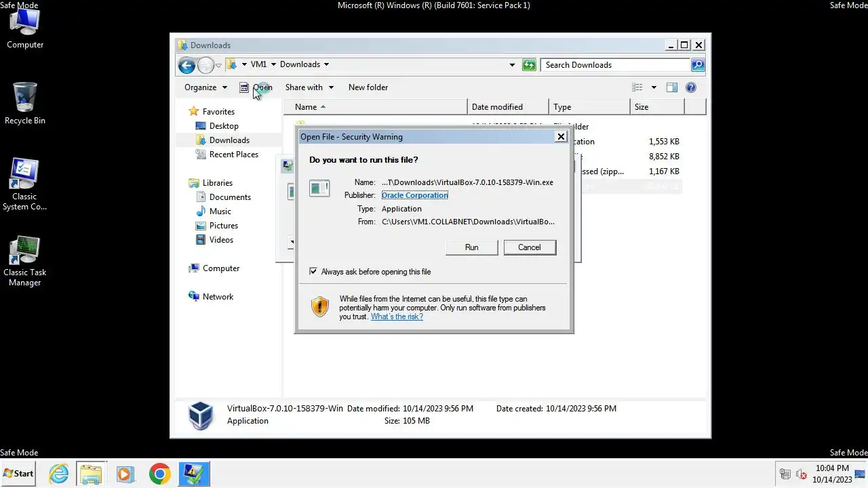Select the Recycle Bin desktop icon
This screenshot has height=488, width=868.
click(25, 103)
